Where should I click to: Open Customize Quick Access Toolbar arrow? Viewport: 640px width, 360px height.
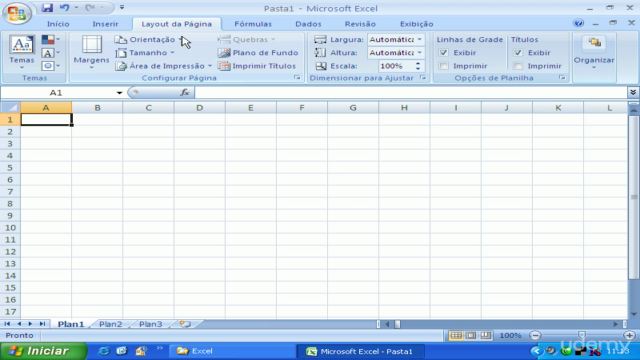click(x=122, y=8)
